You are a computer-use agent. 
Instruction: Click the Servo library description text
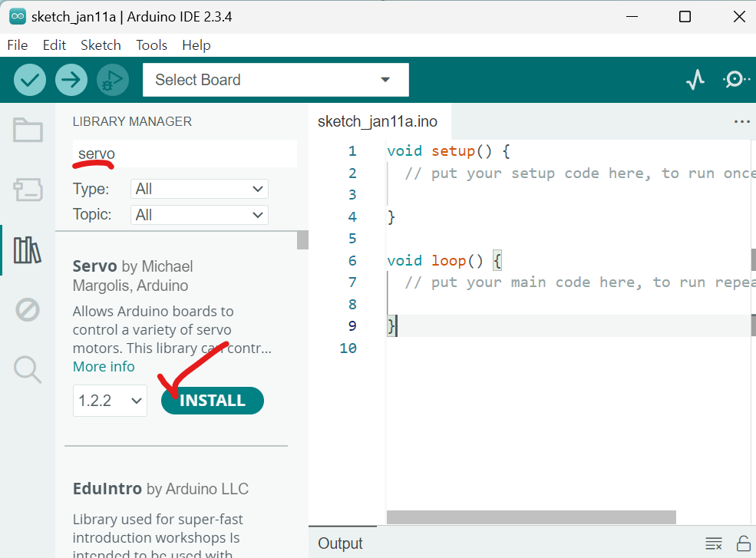coord(172,330)
